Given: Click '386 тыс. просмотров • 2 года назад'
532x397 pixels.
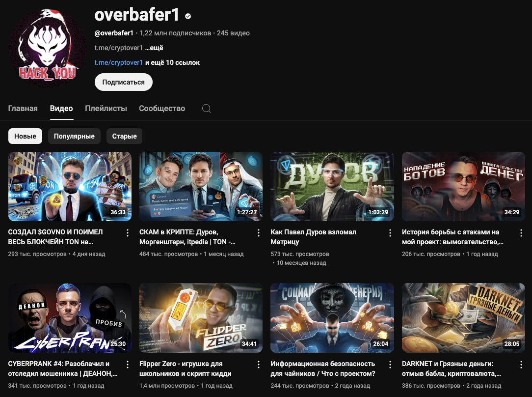Looking at the screenshot, I should pos(452,386).
